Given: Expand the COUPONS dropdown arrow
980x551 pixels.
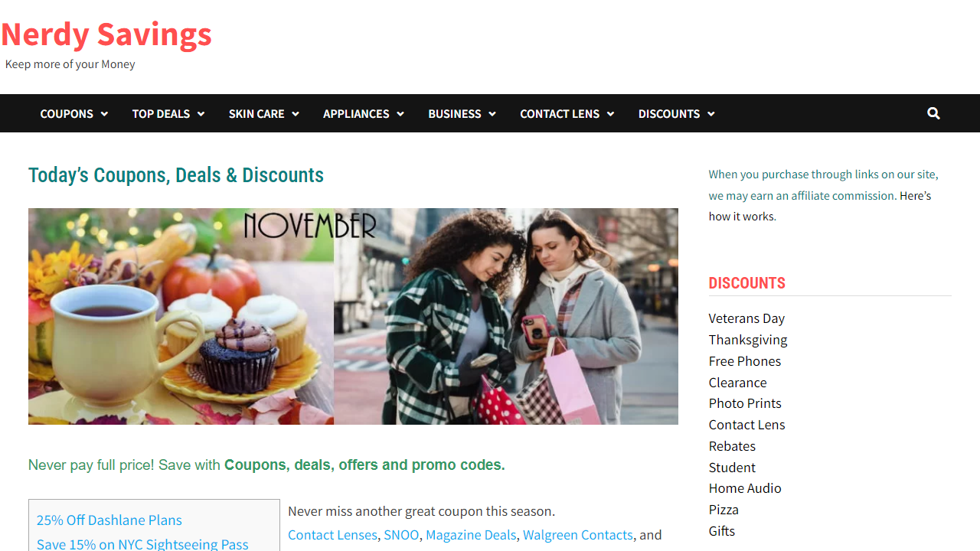Looking at the screenshot, I should coord(106,113).
